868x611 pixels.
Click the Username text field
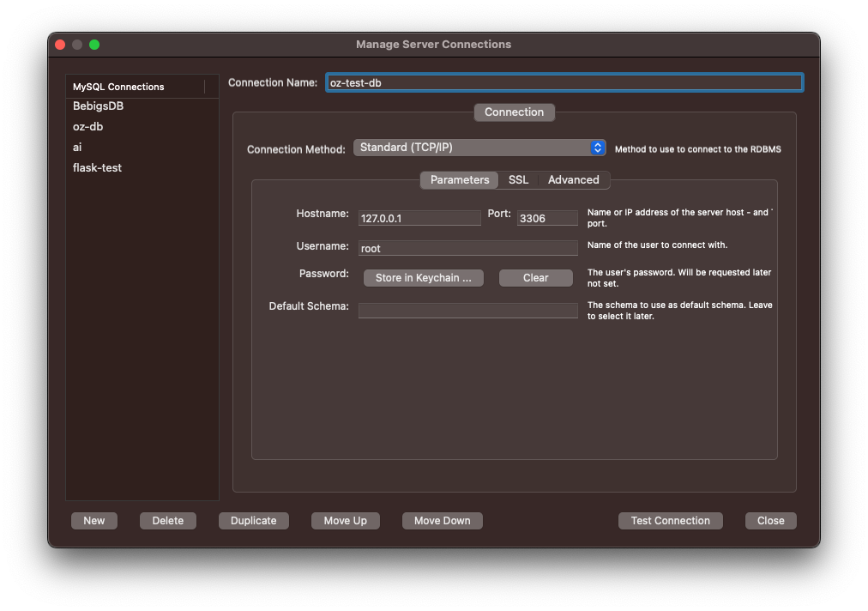pyautogui.click(x=467, y=248)
